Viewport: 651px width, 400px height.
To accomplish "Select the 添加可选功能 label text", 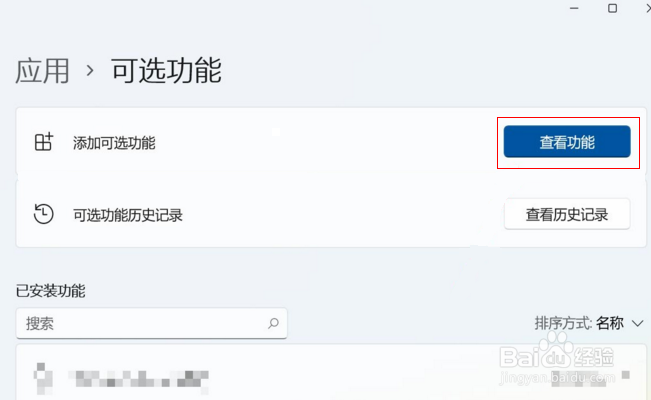I will (x=114, y=143).
